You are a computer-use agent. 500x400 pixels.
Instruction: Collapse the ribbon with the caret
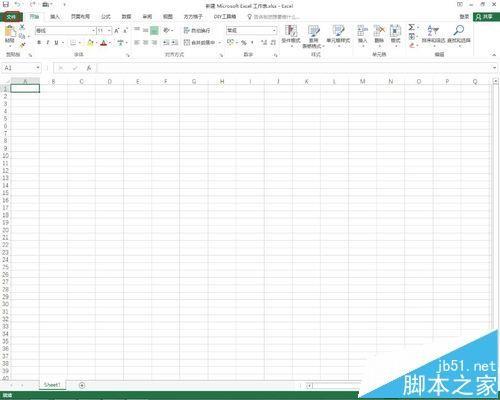point(494,55)
